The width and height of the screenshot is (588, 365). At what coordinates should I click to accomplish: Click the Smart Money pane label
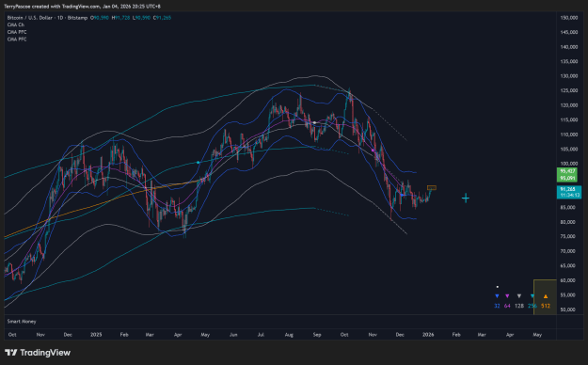(x=22, y=322)
